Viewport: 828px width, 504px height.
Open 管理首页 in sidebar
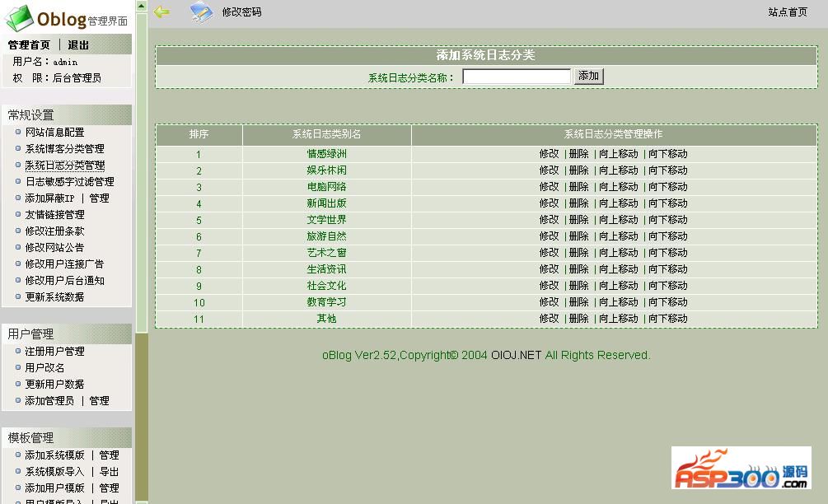(x=29, y=44)
